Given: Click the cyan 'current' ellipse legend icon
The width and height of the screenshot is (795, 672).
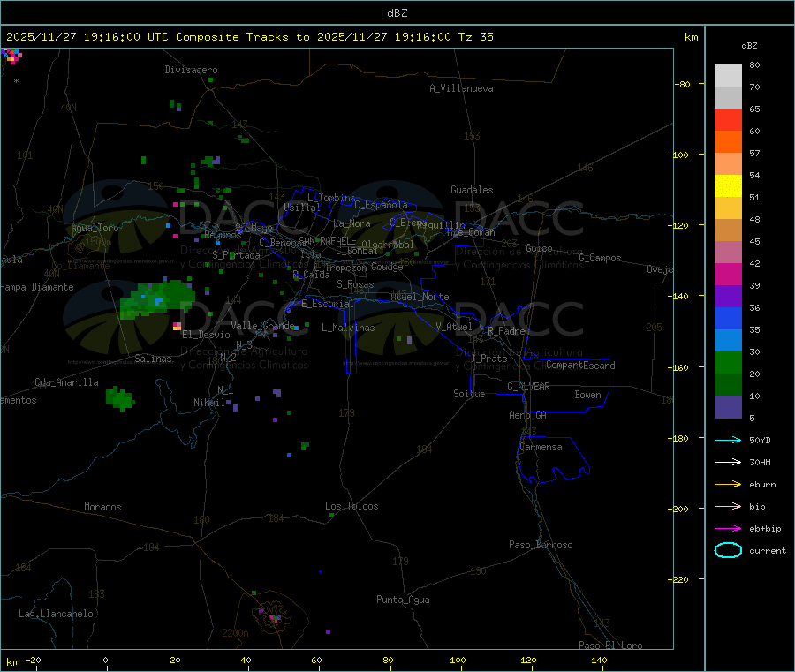Looking at the screenshot, I should pyautogui.click(x=728, y=550).
